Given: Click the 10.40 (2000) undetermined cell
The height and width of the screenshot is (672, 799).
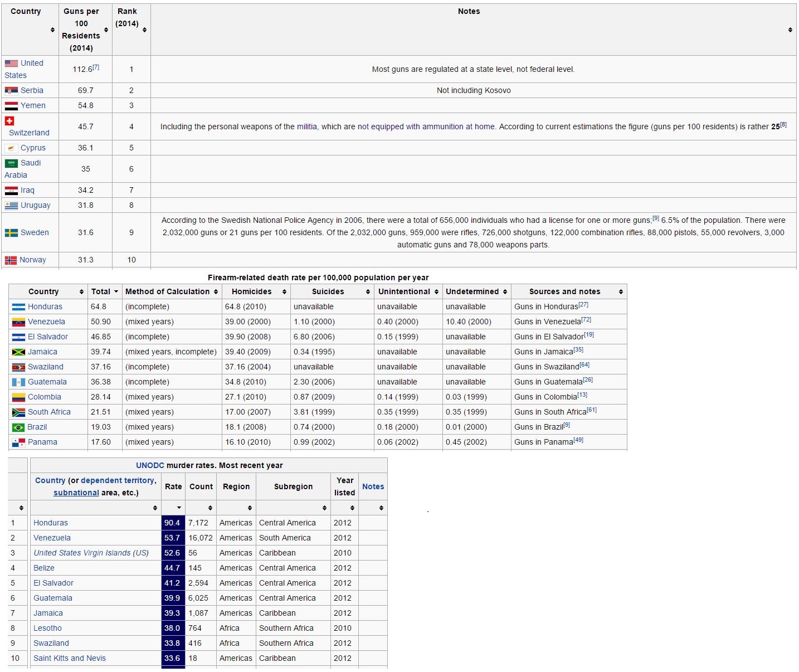Looking at the screenshot, I should pyautogui.click(x=477, y=322).
